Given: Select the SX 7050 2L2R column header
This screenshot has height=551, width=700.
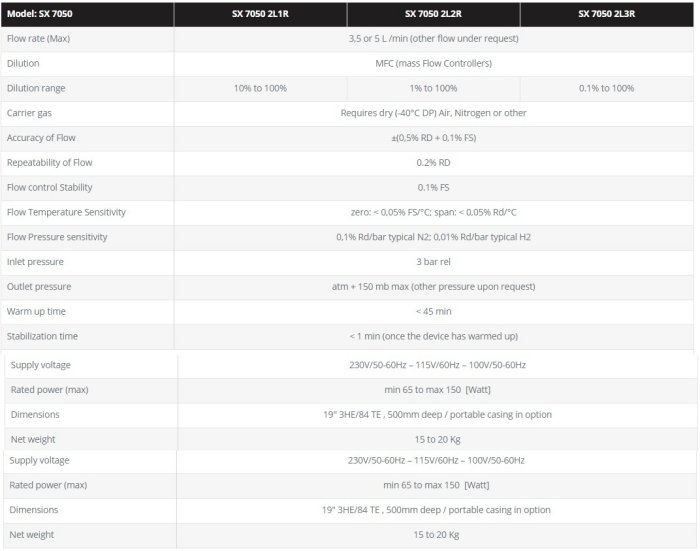Looking at the screenshot, I should pos(433,14).
